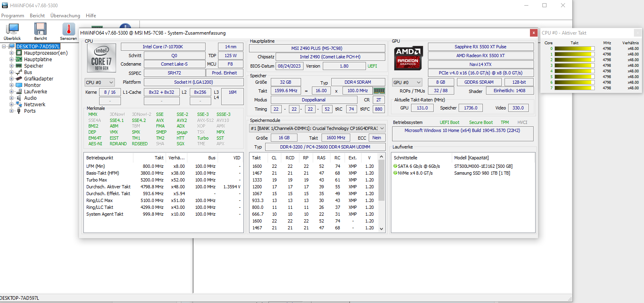
Task: Click the UEFI label next to BIOS version
Action: 372,66
